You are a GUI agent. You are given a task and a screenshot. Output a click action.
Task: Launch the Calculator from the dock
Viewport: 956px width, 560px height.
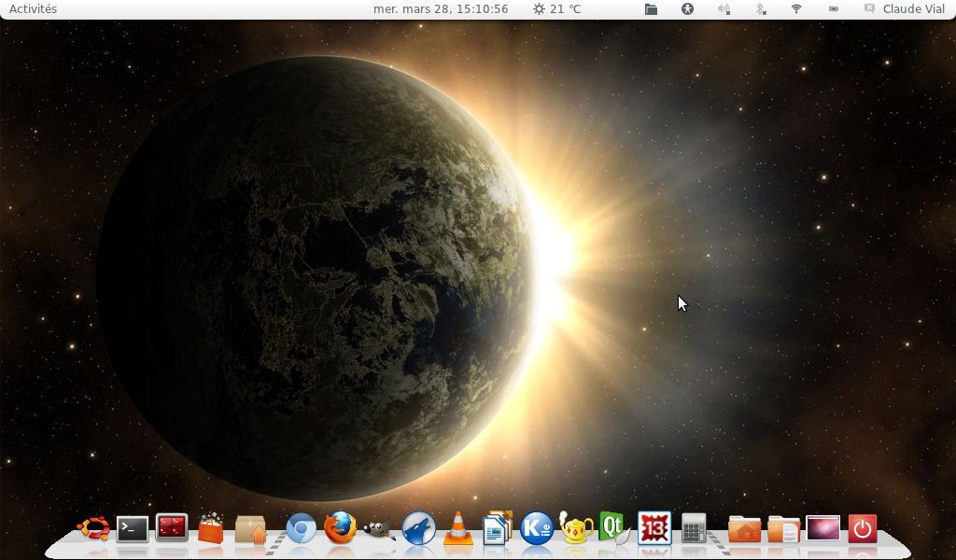click(x=694, y=527)
